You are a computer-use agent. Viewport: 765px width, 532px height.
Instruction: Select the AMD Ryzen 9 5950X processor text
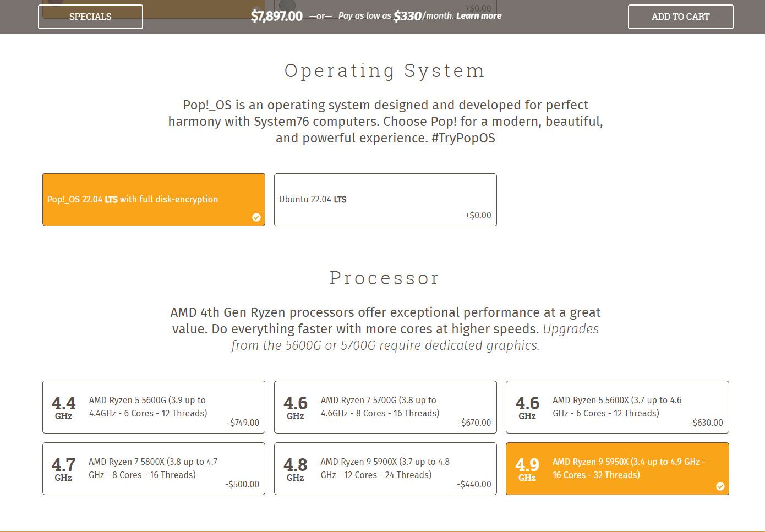click(x=628, y=468)
